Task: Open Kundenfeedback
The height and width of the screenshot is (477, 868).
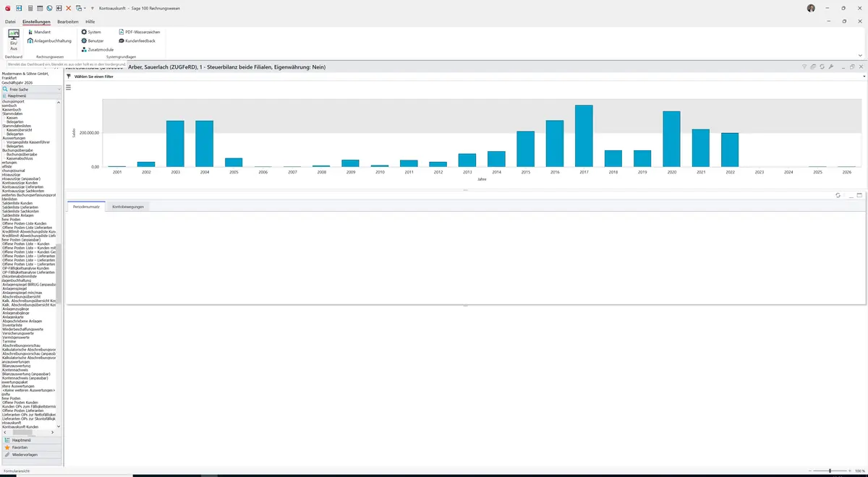Action: tap(137, 41)
